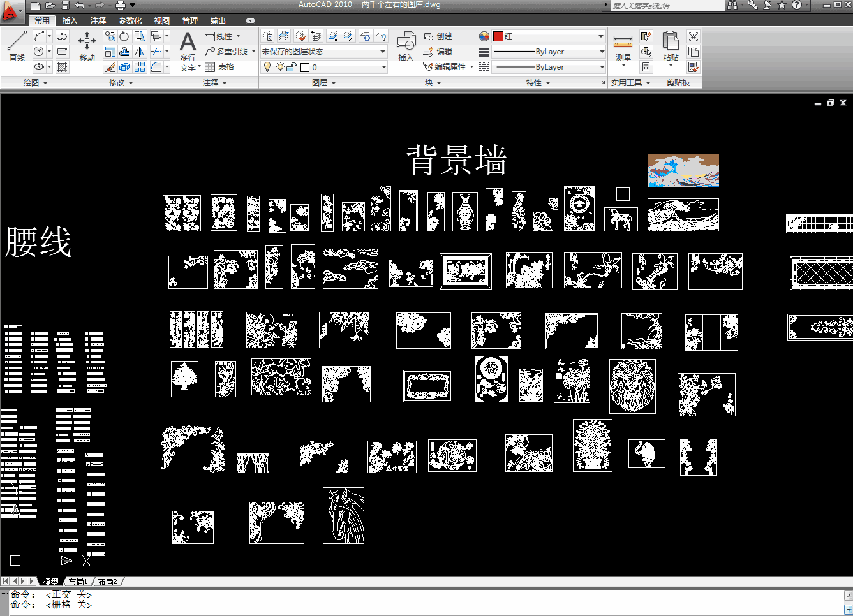Click the Table (表格) tool
This screenshot has height=616, width=853.
pyautogui.click(x=219, y=67)
